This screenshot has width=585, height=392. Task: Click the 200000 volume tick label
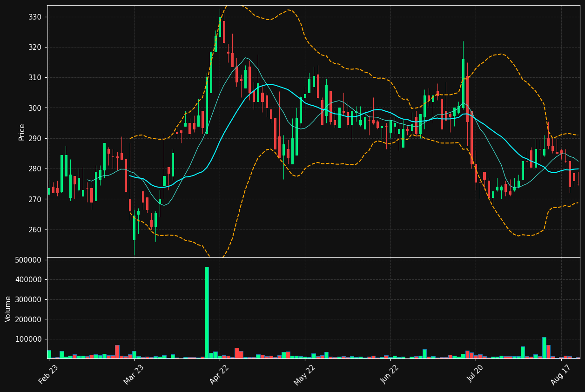coord(29,319)
